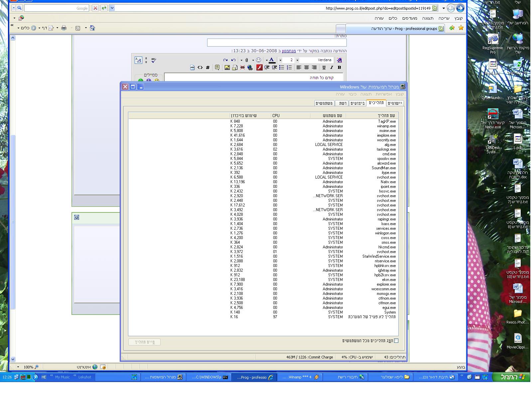
Task: Toggle bold in the post editor
Action: [339, 67]
